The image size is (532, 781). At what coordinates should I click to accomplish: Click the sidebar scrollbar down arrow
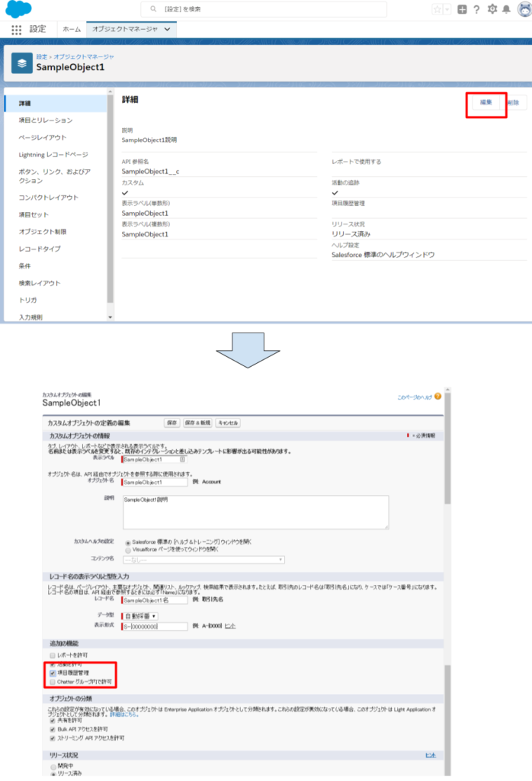(x=110, y=317)
